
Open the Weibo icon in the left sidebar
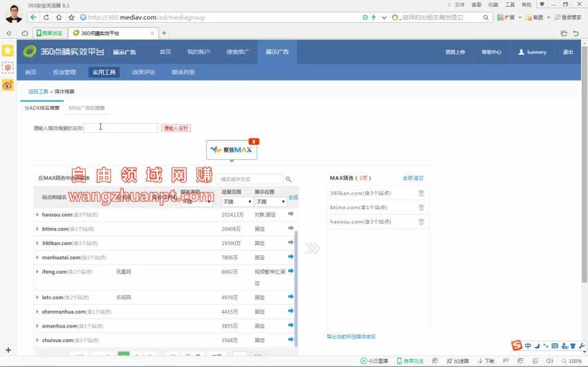[x=8, y=85]
